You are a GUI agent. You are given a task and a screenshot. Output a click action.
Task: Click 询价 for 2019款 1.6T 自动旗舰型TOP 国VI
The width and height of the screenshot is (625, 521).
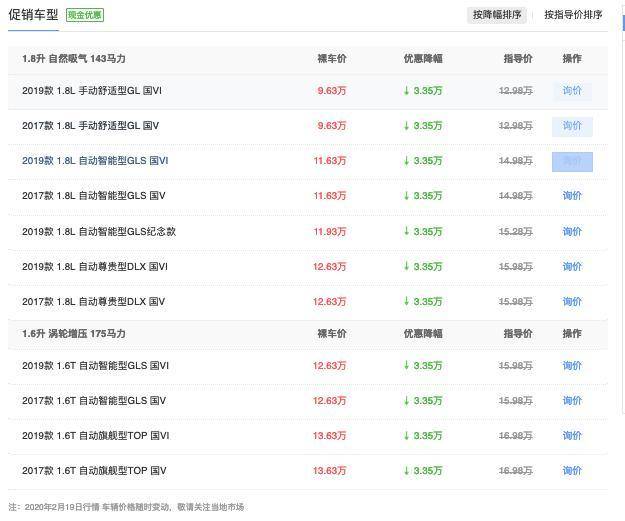[x=572, y=436]
